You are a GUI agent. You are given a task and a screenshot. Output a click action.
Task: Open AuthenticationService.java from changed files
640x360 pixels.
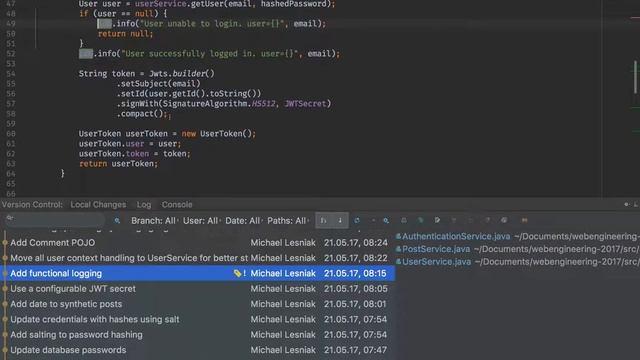tap(456, 236)
